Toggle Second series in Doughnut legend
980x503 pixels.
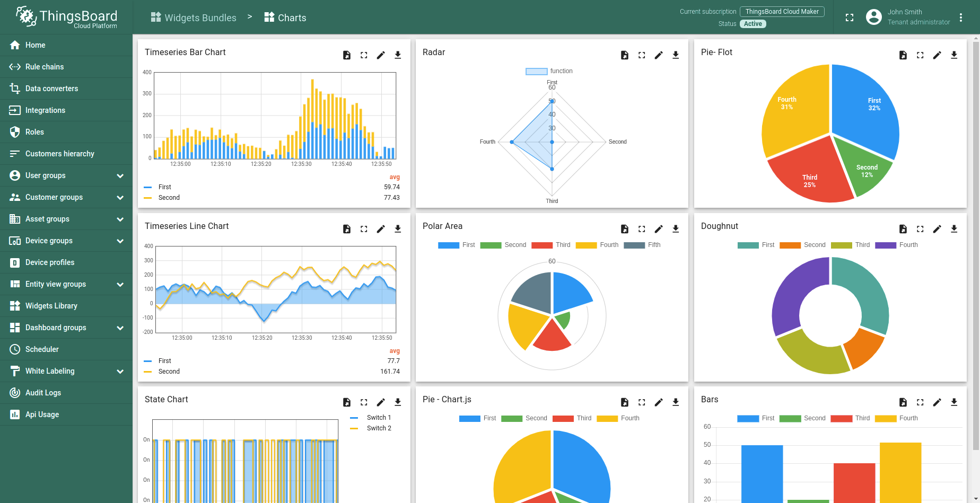point(802,245)
